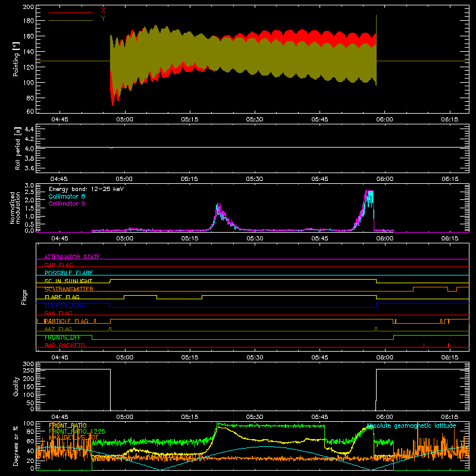Click the 'Absolute geomagnetic latitude' legend text
Image resolution: width=476 pixels, height=476 pixels.
coord(411,425)
